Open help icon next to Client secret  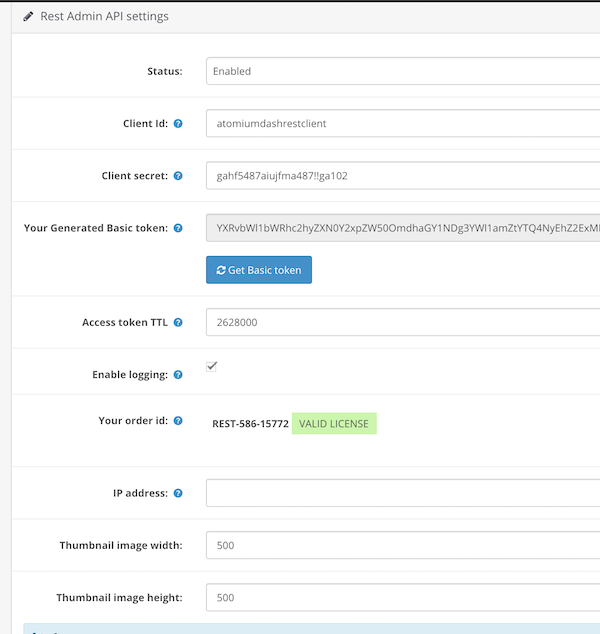click(178, 176)
